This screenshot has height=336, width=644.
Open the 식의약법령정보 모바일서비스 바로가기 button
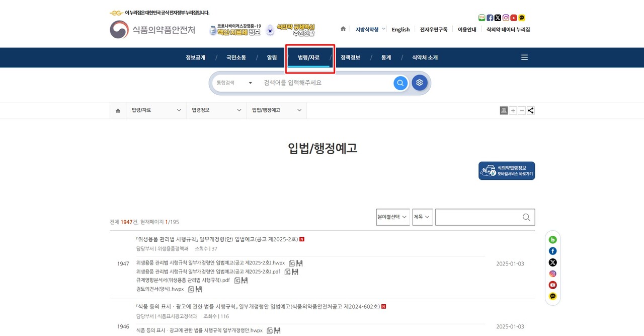coord(507,170)
